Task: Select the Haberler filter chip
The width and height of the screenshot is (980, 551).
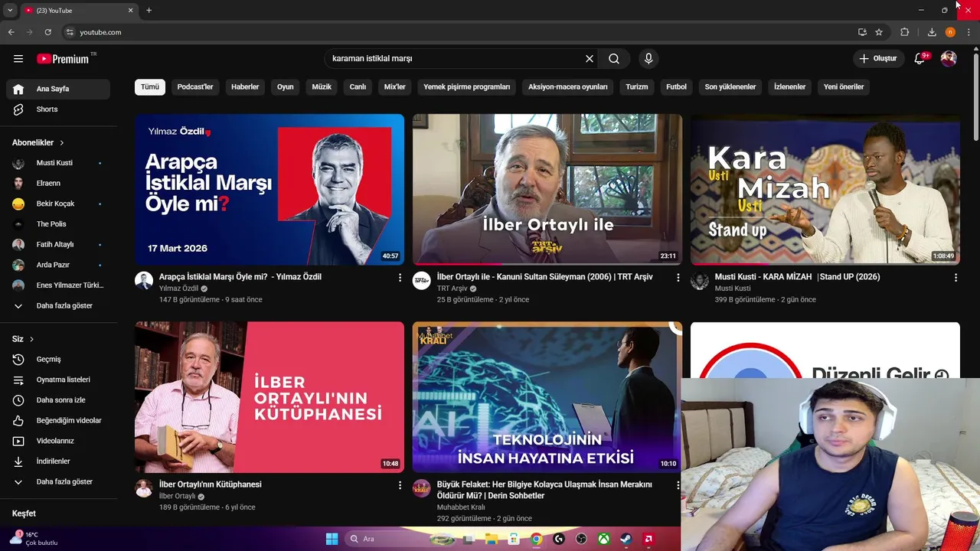Action: point(245,87)
